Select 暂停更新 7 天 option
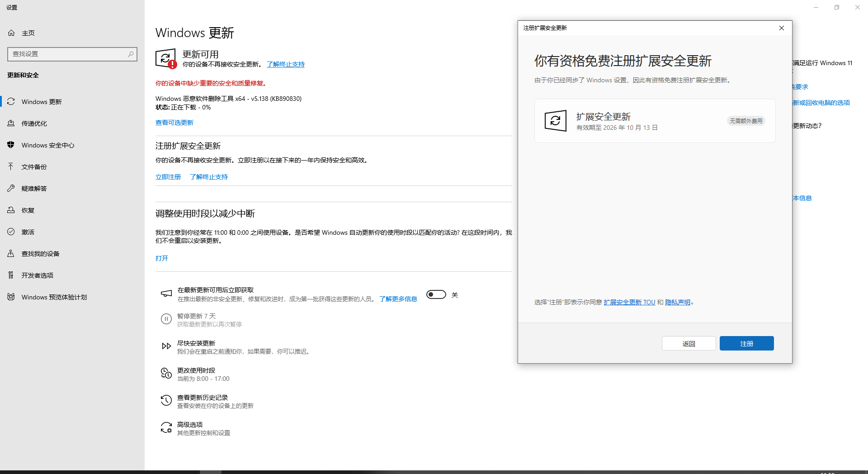This screenshot has width=868, height=474. 202,320
